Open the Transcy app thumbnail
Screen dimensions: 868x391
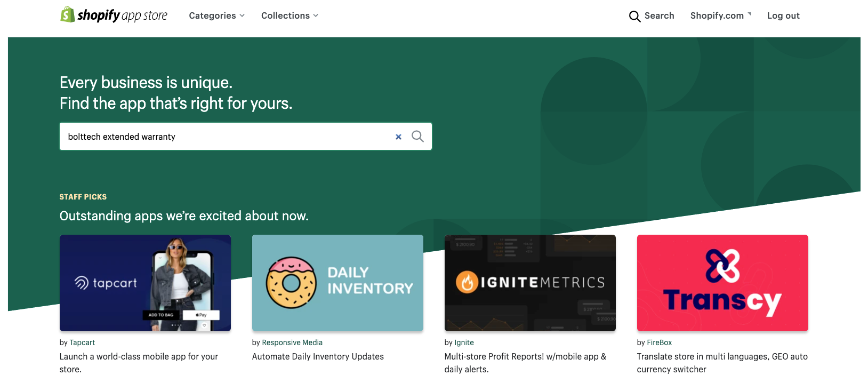722,283
